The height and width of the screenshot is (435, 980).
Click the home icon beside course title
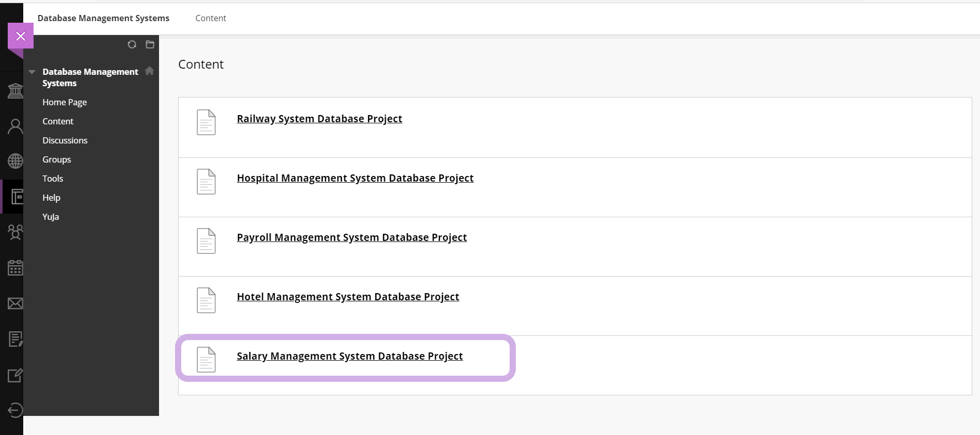click(150, 71)
